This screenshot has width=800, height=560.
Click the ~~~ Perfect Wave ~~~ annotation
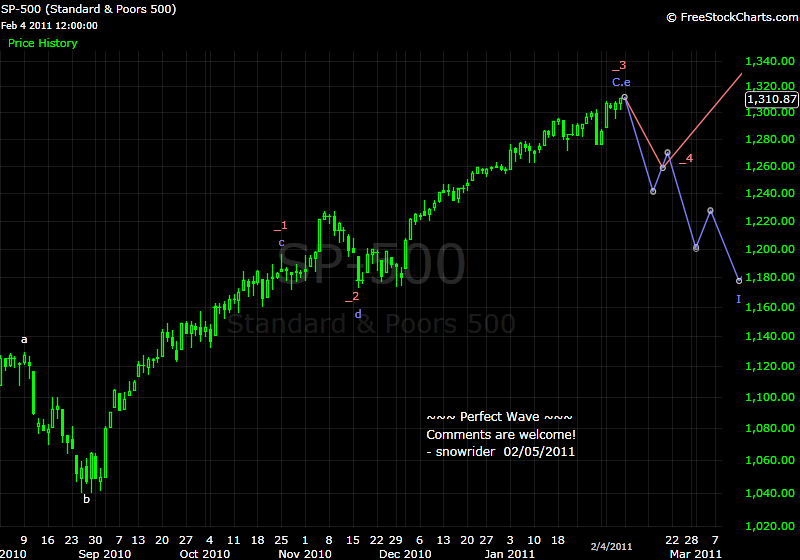(499, 417)
